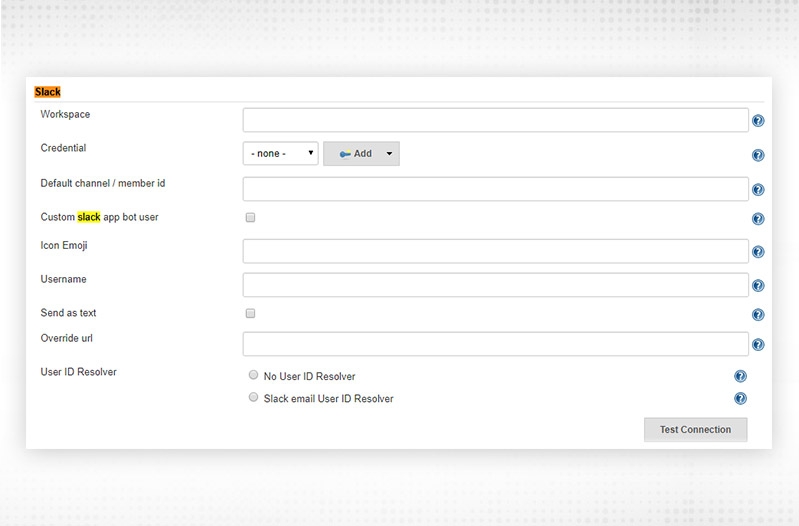The width and height of the screenshot is (799, 526).
Task: Focus the Default channel / member id field
Action: pos(495,188)
